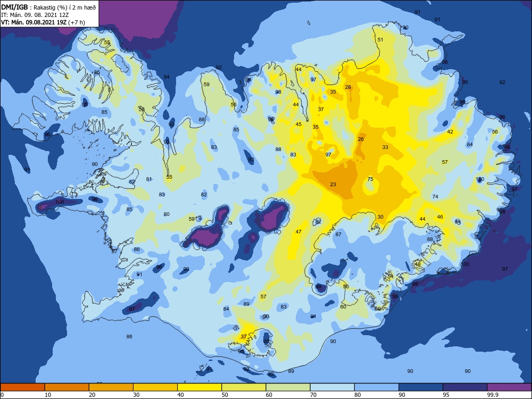Click the purple legend swatch above 99.9

(509, 387)
